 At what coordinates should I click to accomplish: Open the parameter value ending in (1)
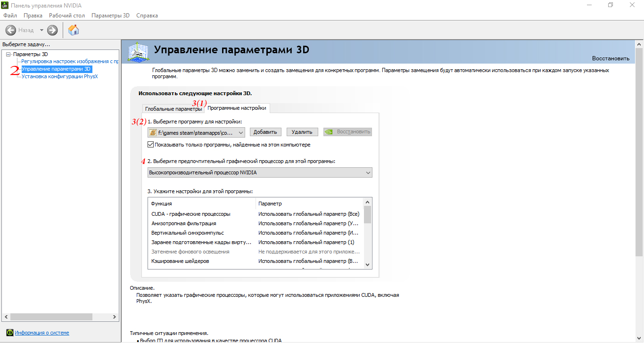306,242
